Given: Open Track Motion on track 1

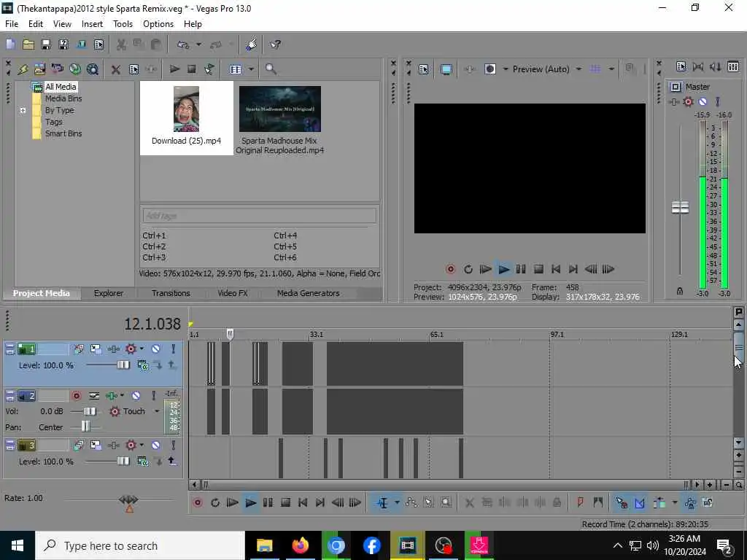Looking at the screenshot, I should click(x=96, y=349).
